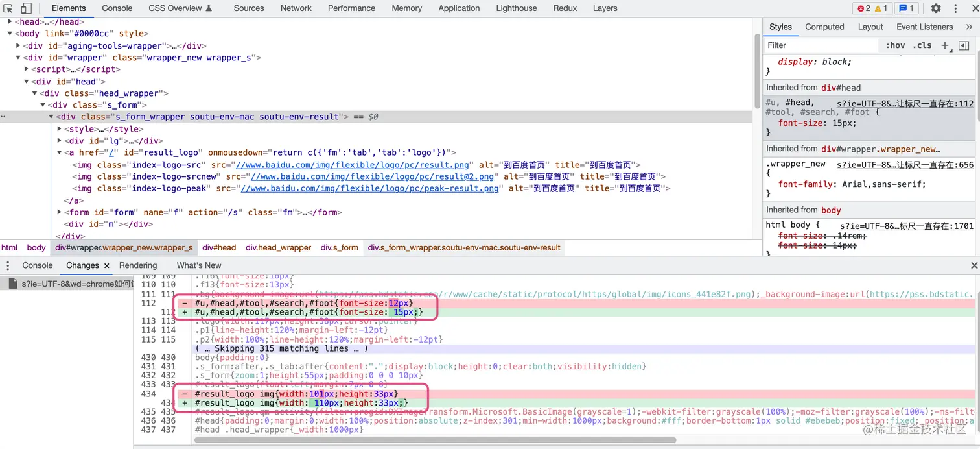Activate the inspect element picker icon

(9, 8)
